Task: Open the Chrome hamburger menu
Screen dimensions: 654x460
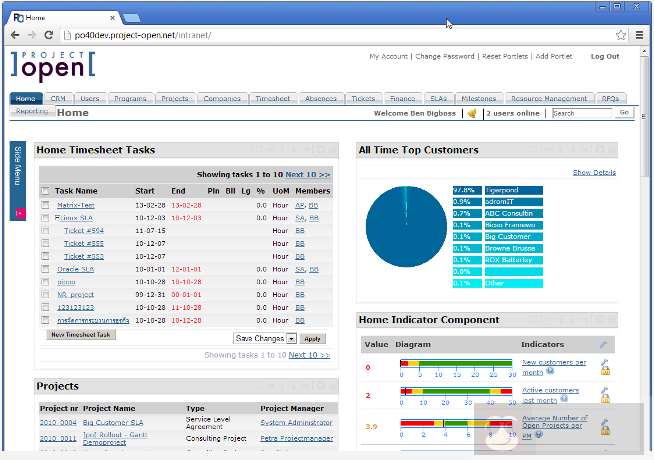Action: coord(640,35)
